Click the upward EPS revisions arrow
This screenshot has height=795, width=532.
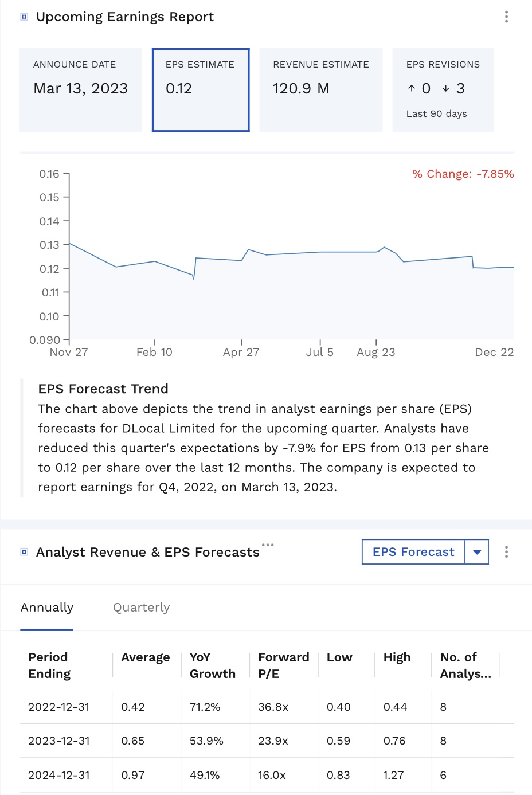(412, 88)
